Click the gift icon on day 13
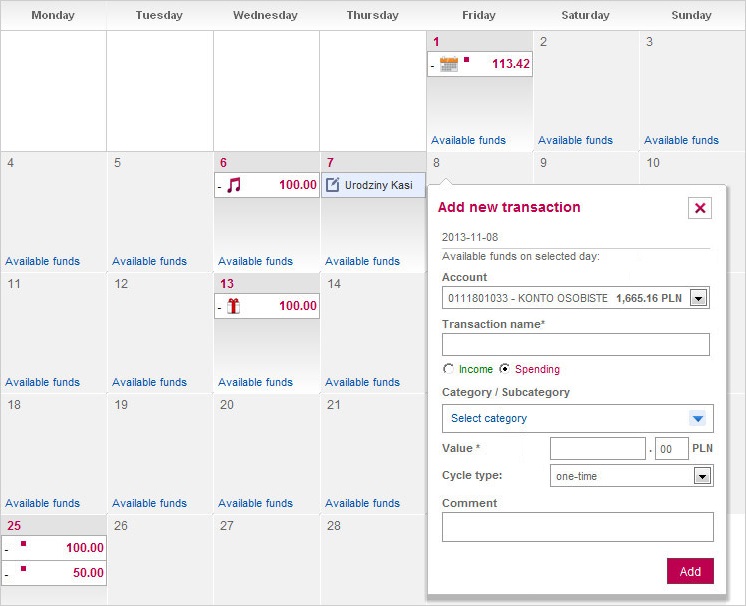The image size is (746, 606). pos(234,306)
